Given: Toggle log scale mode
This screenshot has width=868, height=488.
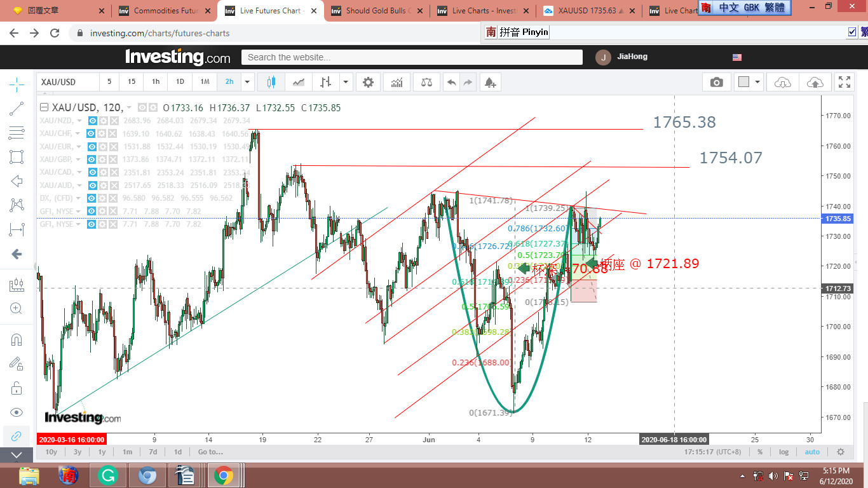Looking at the screenshot, I should pyautogui.click(x=784, y=452).
